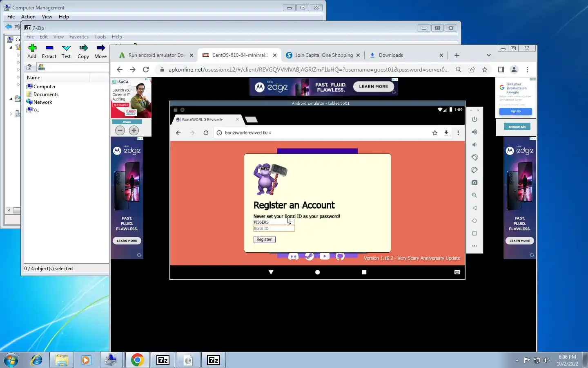588x368 pixels.
Task: Click Test in 7-Zip toolbar
Action: click(x=66, y=52)
